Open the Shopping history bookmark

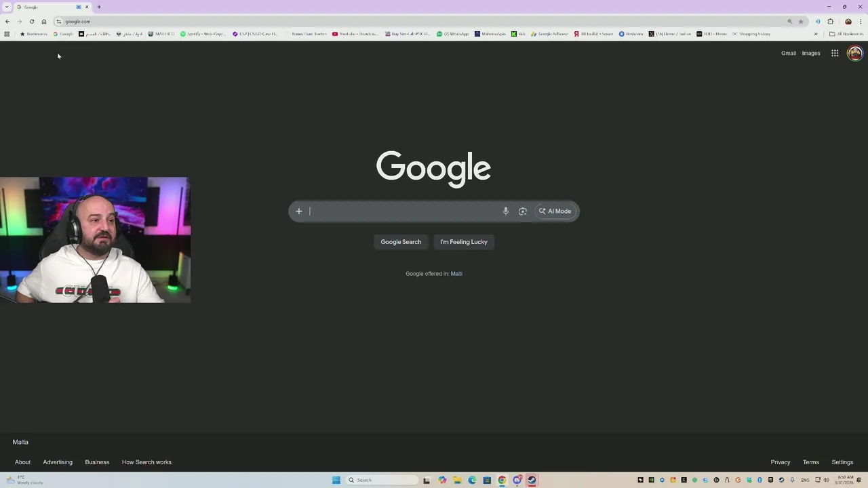pyautogui.click(x=751, y=34)
